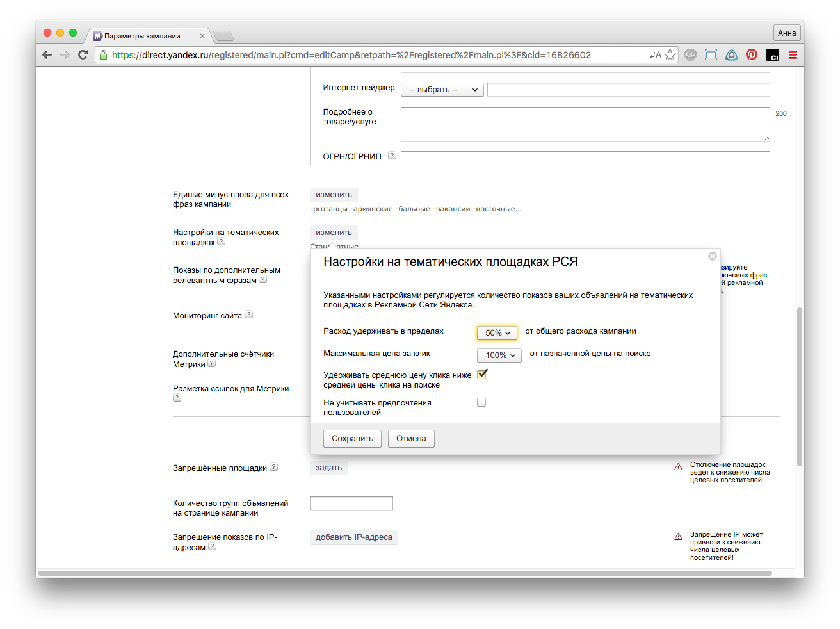Click help icon next to Мониторинг сайта
The image size is (840, 629).
point(249,314)
